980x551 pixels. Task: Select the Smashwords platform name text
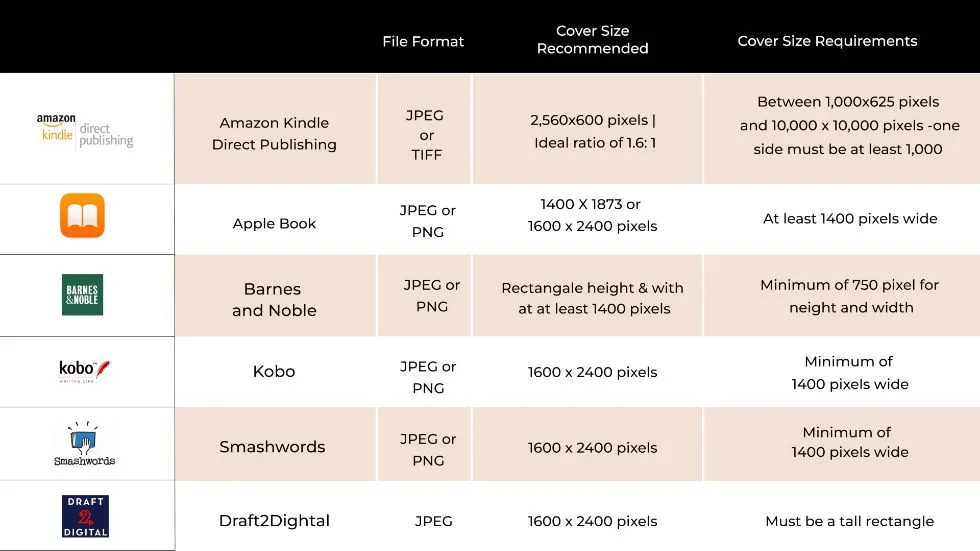coord(272,447)
